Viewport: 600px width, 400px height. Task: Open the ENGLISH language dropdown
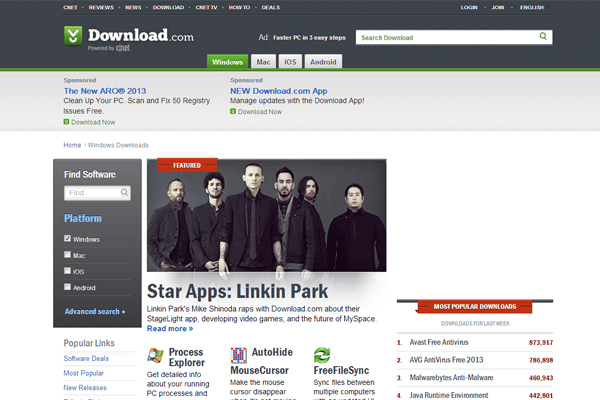click(x=534, y=7)
